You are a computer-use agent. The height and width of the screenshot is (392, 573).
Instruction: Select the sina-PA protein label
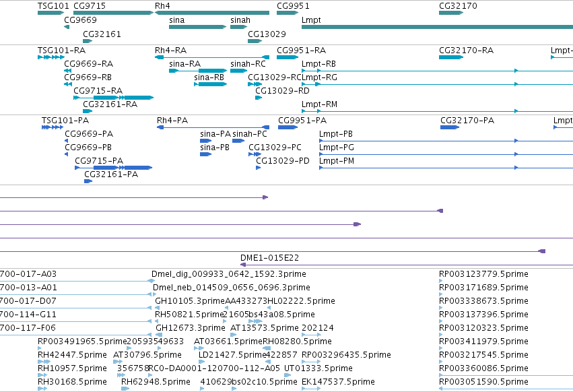click(215, 134)
